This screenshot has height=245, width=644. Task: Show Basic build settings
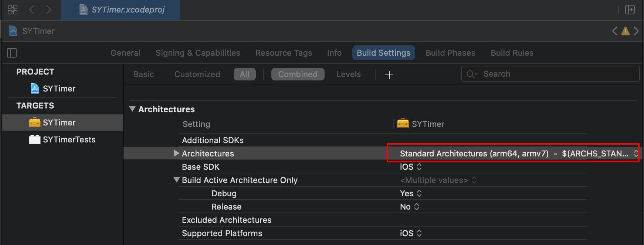pyautogui.click(x=143, y=74)
